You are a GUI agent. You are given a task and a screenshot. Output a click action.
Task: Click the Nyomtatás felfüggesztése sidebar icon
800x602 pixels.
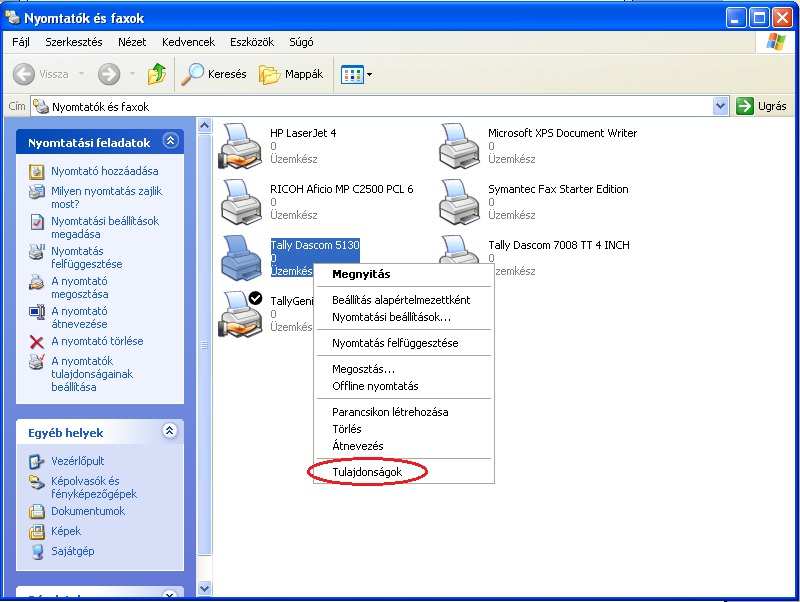pos(37,252)
